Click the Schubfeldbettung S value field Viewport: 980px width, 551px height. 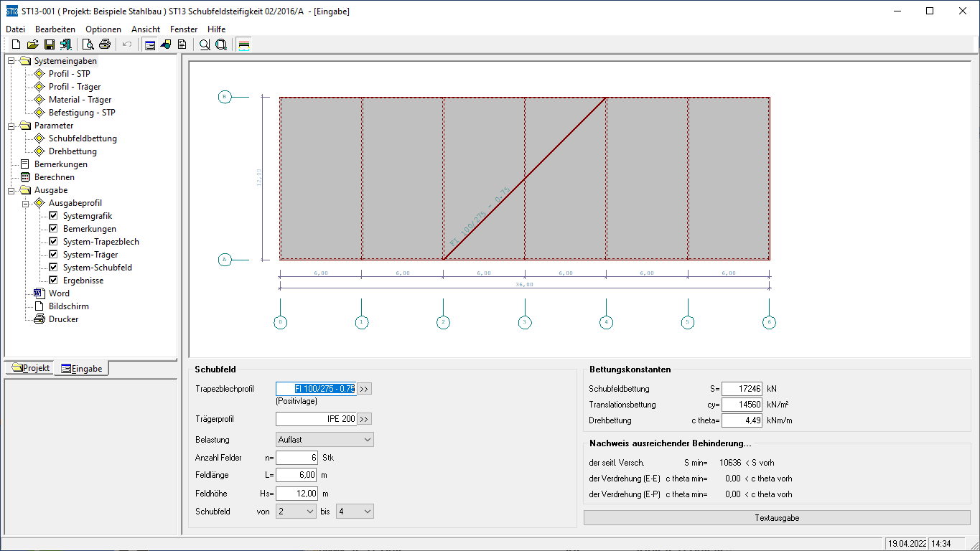point(742,389)
